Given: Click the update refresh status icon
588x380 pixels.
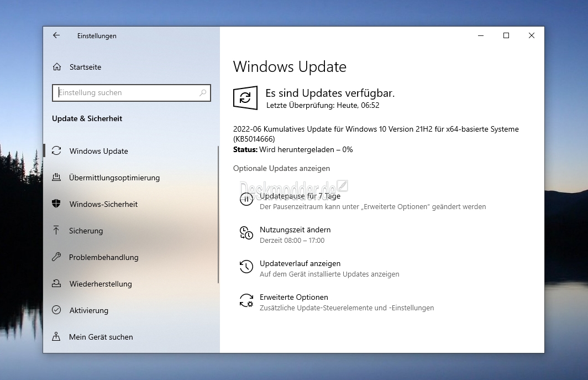Looking at the screenshot, I should point(245,98).
